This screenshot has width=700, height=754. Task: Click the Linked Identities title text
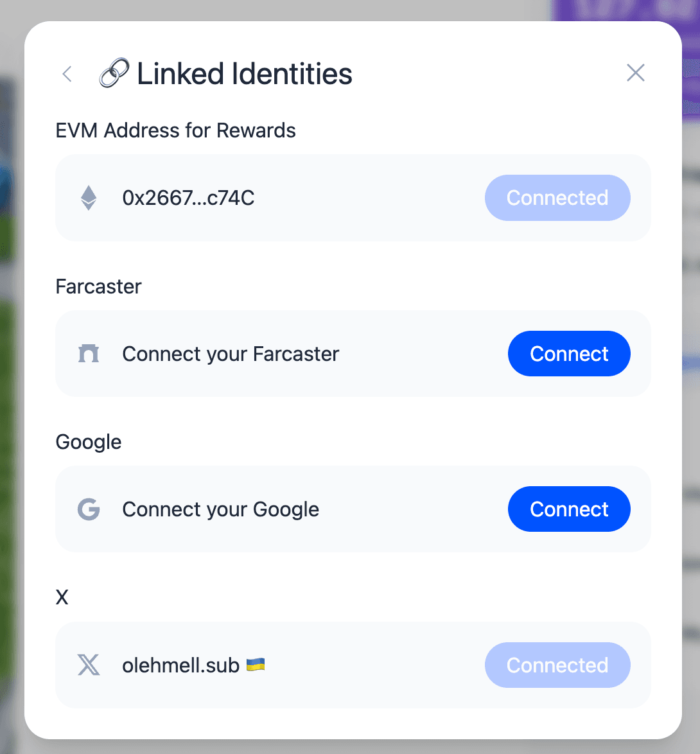point(245,74)
